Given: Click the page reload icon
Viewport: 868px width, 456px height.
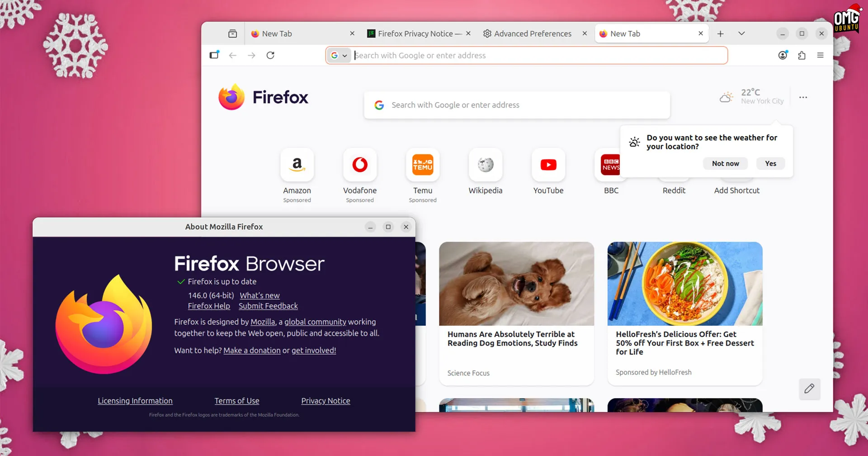Looking at the screenshot, I should [x=270, y=55].
